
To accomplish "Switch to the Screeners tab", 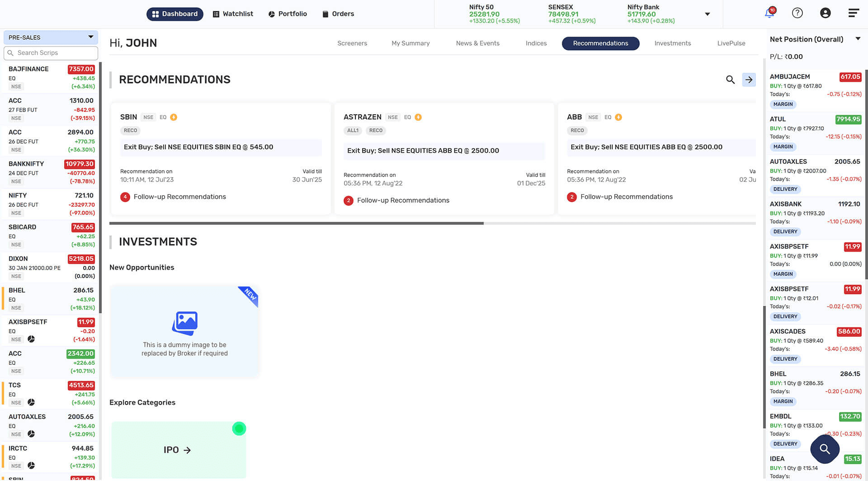I will click(x=352, y=43).
